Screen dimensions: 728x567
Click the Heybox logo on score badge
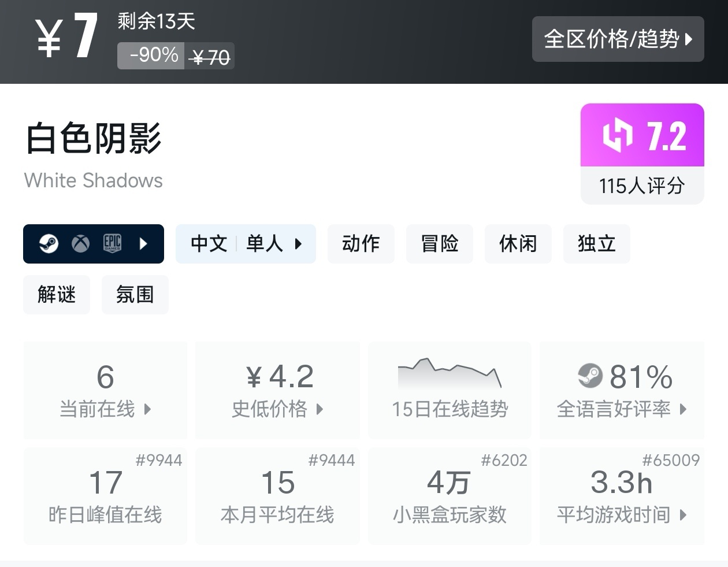coord(616,135)
